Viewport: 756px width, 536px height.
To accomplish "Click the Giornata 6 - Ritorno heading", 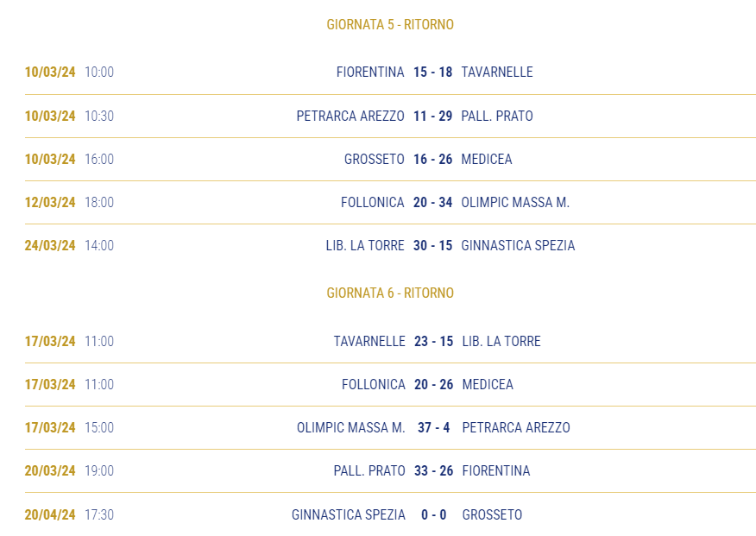I will pyautogui.click(x=390, y=293).
